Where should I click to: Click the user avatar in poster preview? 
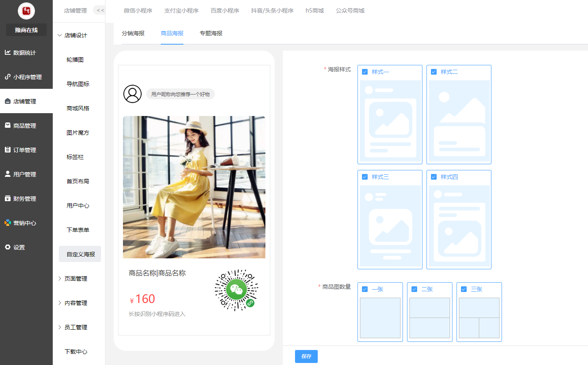pyautogui.click(x=132, y=94)
